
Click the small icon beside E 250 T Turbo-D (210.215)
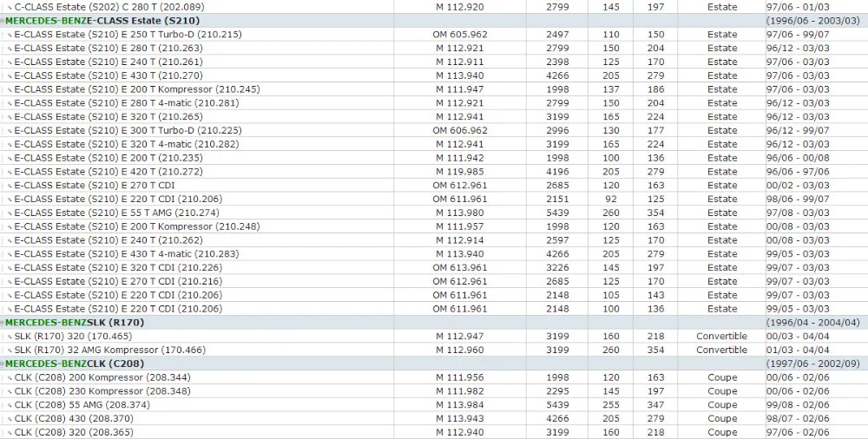click(10, 36)
